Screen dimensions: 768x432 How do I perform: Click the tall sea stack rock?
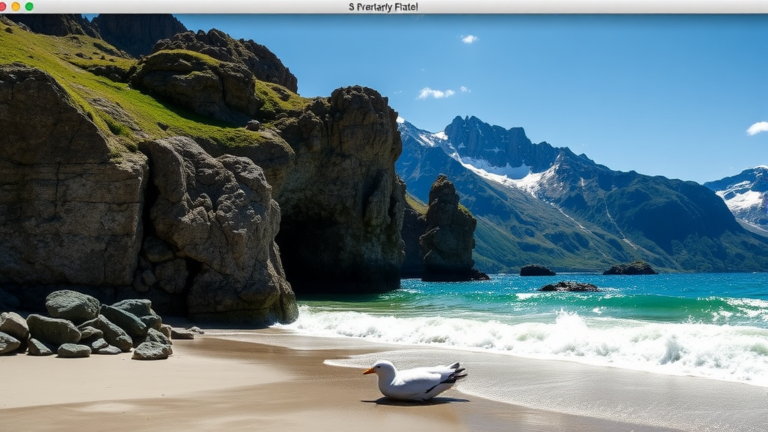tap(448, 230)
